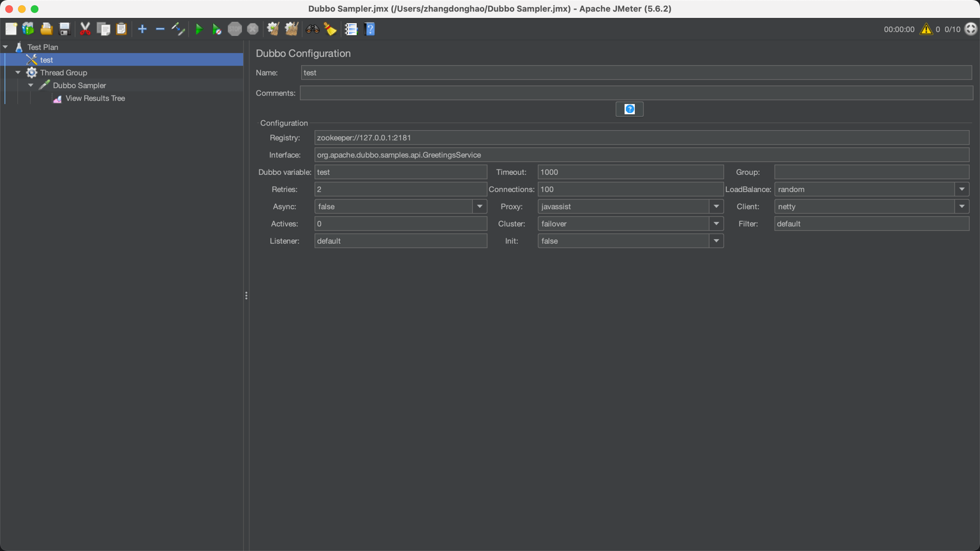Select the Thread Group node
The width and height of the screenshot is (980, 551).
click(x=64, y=73)
